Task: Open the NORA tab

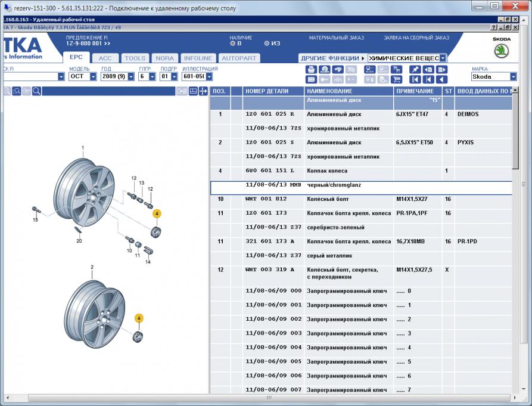Action: coord(165,58)
